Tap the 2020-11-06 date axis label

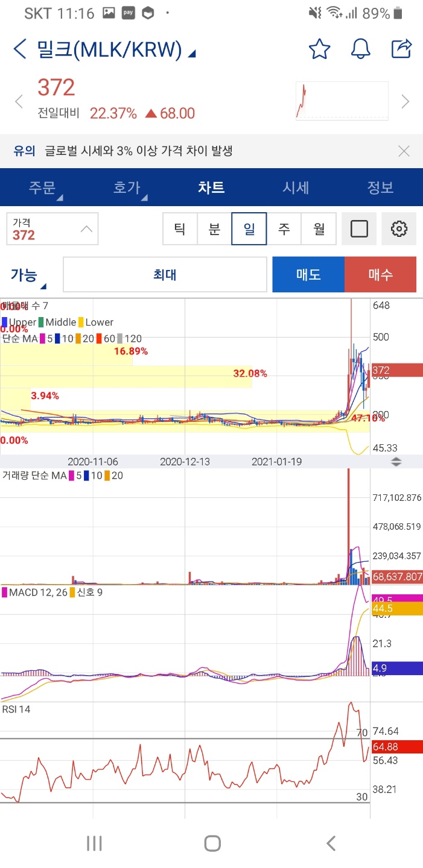[x=92, y=462]
